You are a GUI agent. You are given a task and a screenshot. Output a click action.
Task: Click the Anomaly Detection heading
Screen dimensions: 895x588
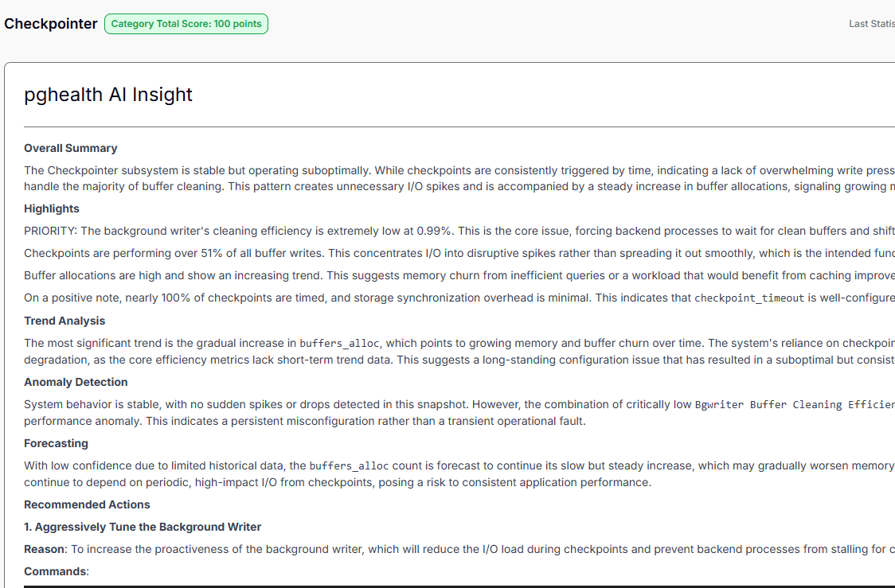tap(76, 382)
